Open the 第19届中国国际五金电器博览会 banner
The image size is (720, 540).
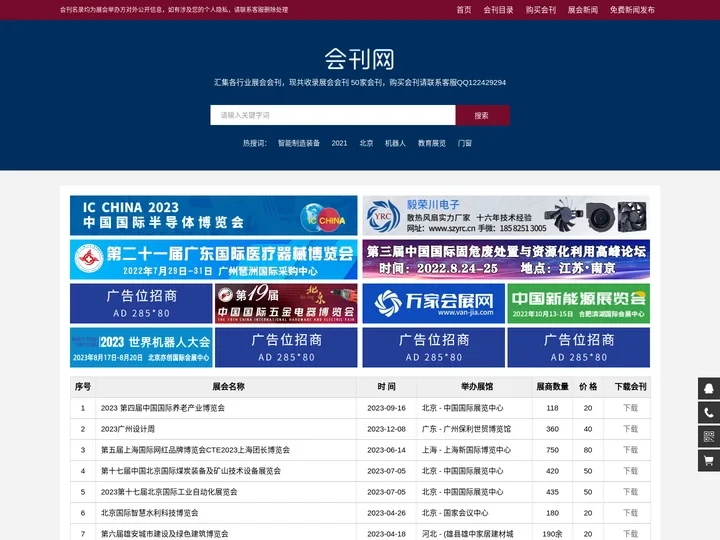click(286, 304)
